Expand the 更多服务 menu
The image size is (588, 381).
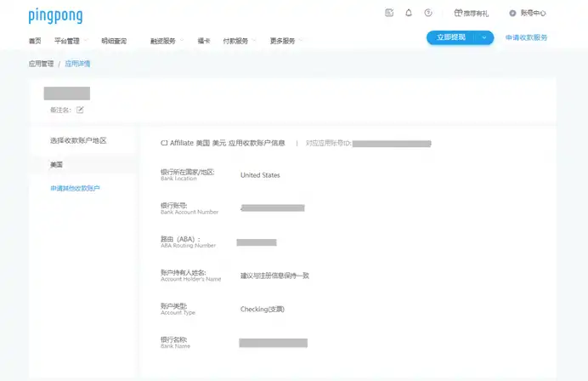(286, 41)
